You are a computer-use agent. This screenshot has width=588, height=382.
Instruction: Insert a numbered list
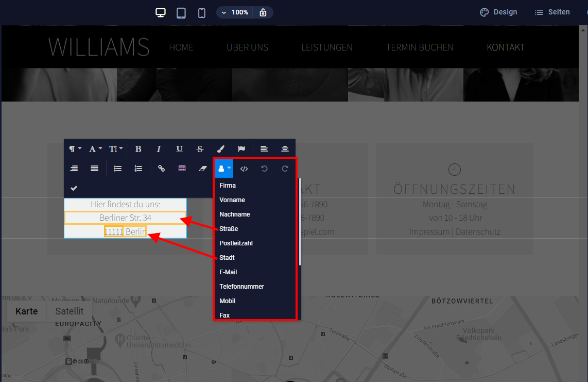pos(139,169)
